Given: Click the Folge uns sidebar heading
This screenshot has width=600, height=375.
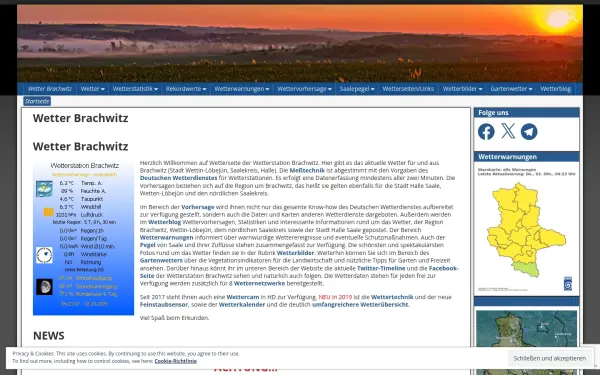Looking at the screenshot, I should [x=493, y=112].
